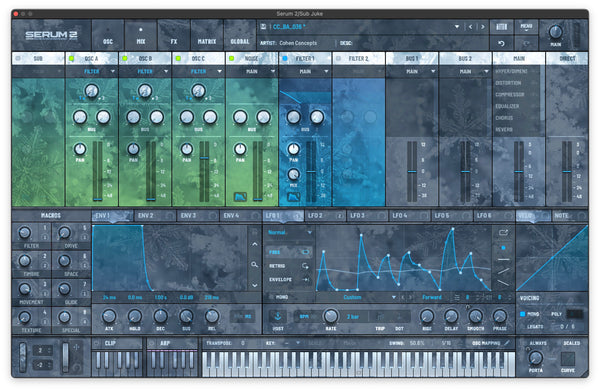This screenshot has height=391, width=600.
Task: Open OSC C Filter routing dropdown
Action: pos(199,72)
